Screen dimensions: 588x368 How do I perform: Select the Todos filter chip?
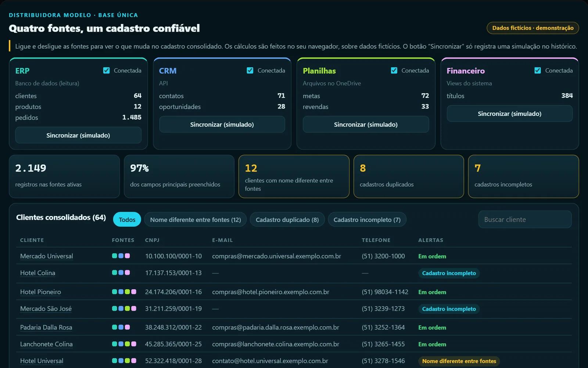point(127,220)
